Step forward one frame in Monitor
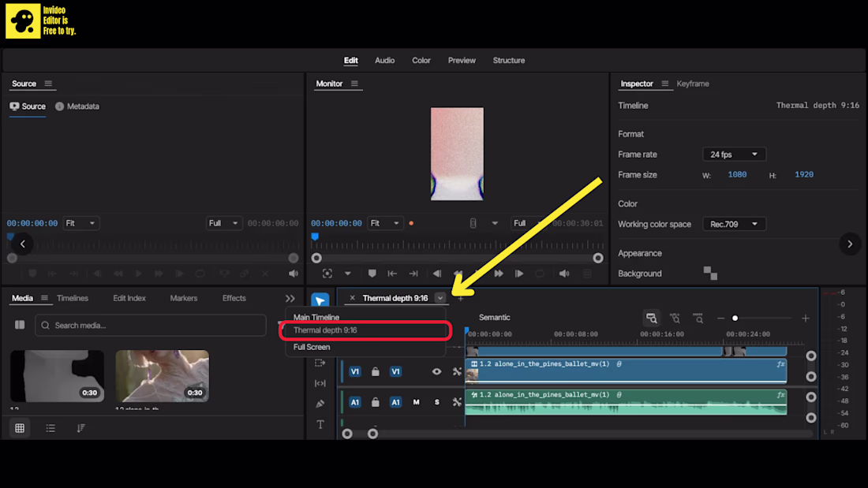The width and height of the screenshot is (868, 488). pos(518,274)
